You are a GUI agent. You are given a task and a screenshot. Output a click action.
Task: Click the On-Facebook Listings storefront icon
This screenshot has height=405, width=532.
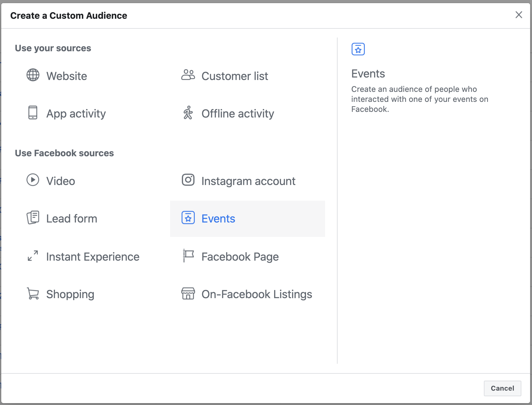pyautogui.click(x=188, y=293)
